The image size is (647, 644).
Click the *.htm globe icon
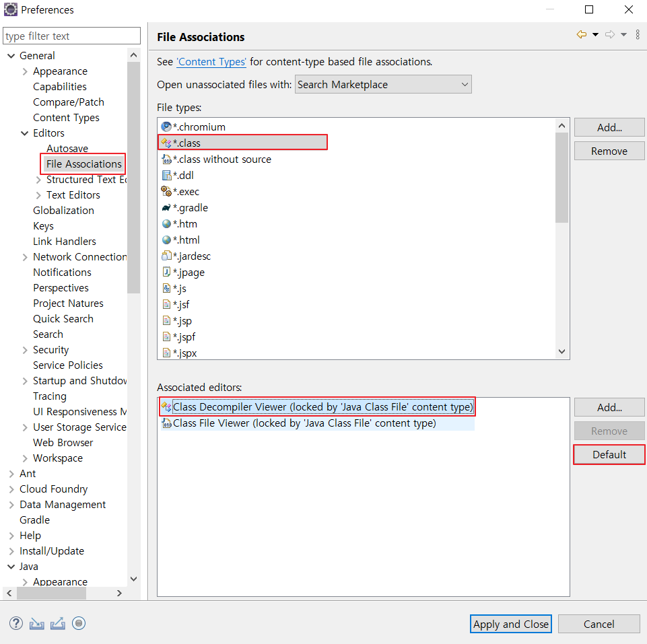tap(166, 223)
